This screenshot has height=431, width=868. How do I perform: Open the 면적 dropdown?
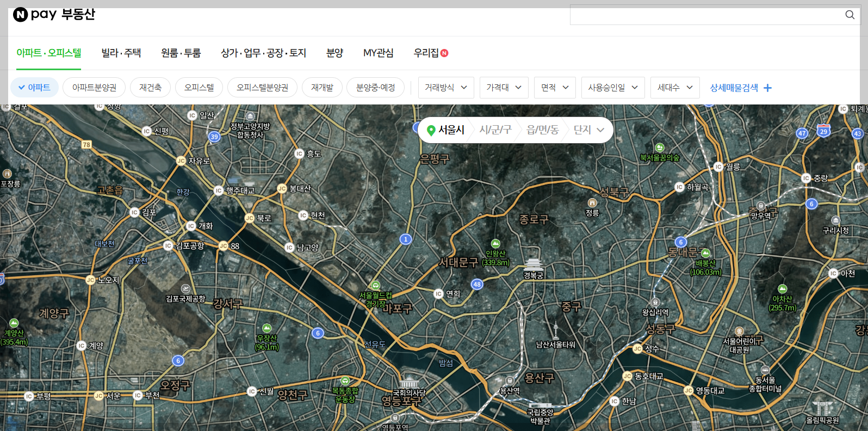(555, 87)
